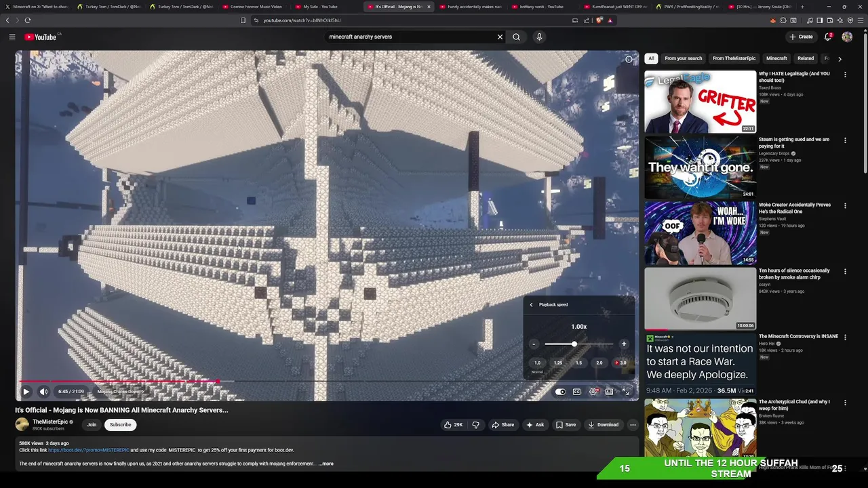The image size is (868, 488).
Task: Show video info card icon in player corner
Action: tap(629, 60)
